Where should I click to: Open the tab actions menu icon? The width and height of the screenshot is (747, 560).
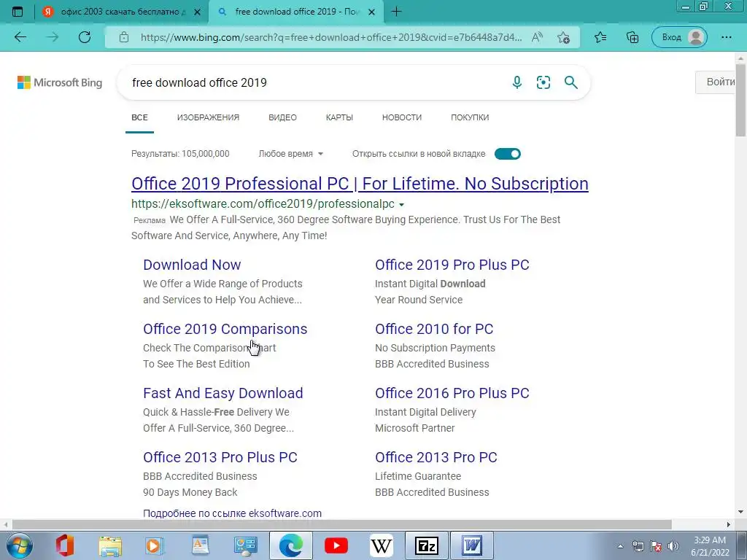18,12
